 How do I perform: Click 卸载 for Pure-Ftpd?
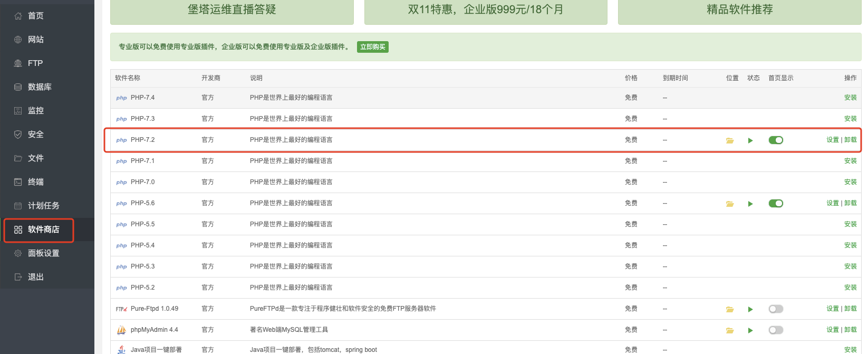851,309
